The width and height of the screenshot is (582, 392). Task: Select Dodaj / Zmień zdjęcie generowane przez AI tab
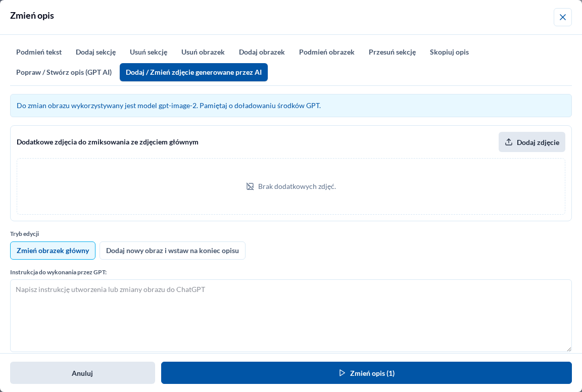coord(194,72)
